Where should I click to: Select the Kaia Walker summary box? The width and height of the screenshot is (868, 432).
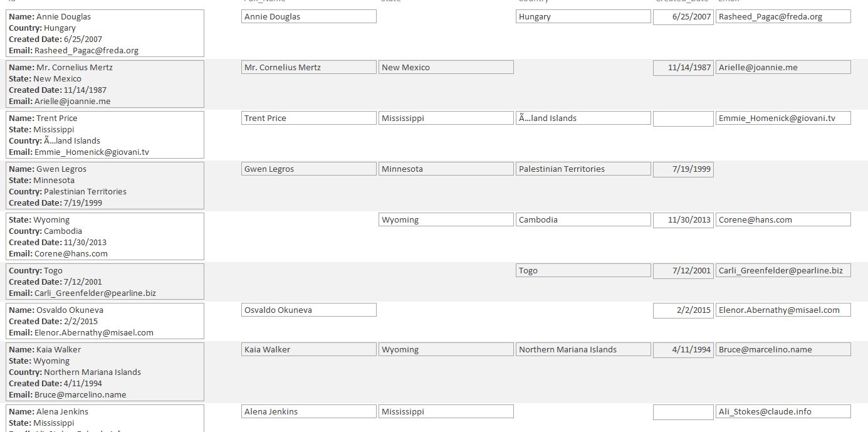pos(105,372)
